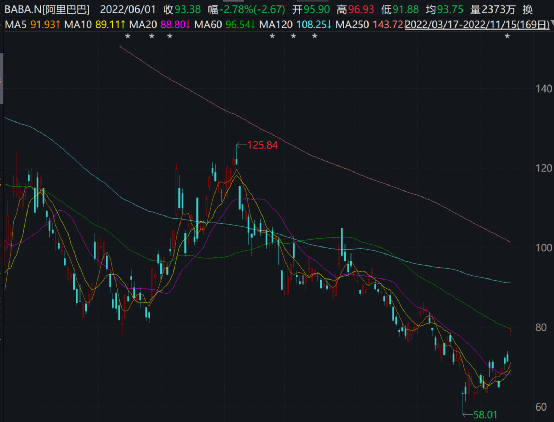Click the volume value 2373万
This screenshot has width=554, height=422.
(x=499, y=9)
